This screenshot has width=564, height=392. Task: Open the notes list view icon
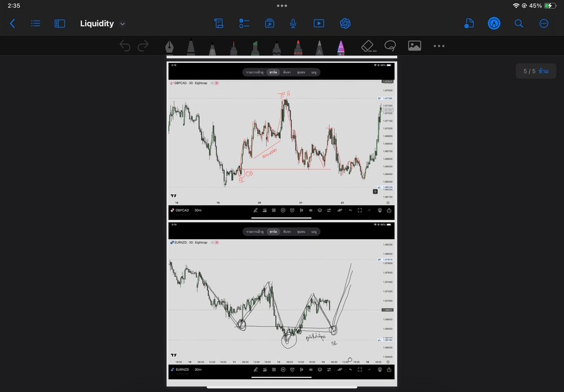coord(36,24)
